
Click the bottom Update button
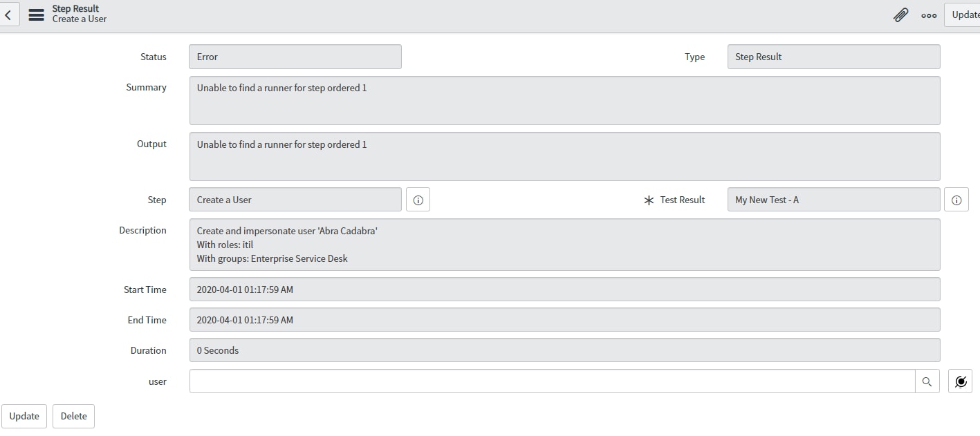(x=24, y=416)
